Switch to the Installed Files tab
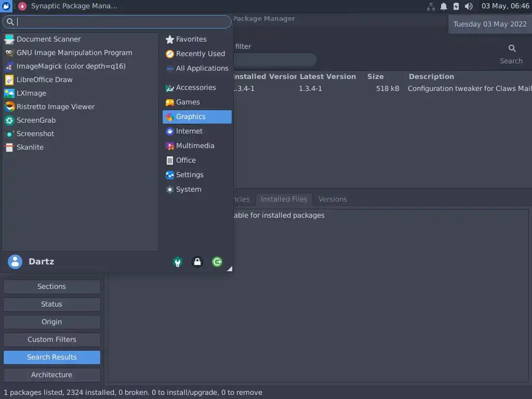This screenshot has height=399, width=532. tap(284, 199)
